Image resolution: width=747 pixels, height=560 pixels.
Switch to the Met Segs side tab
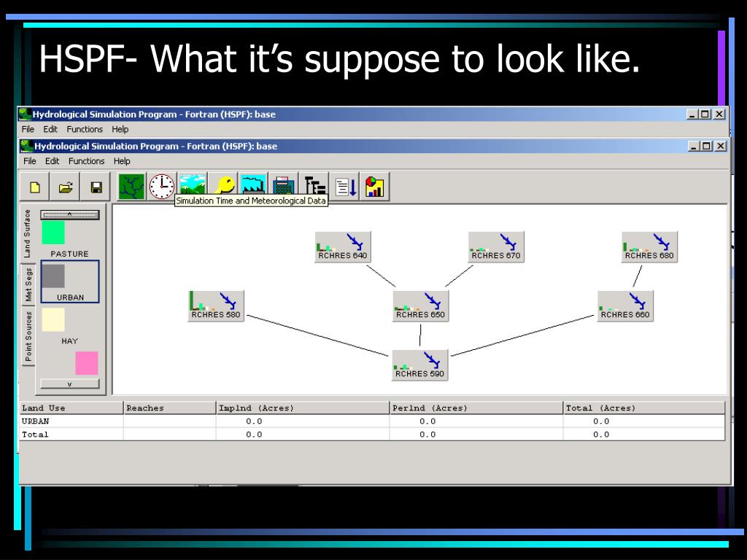point(28,285)
